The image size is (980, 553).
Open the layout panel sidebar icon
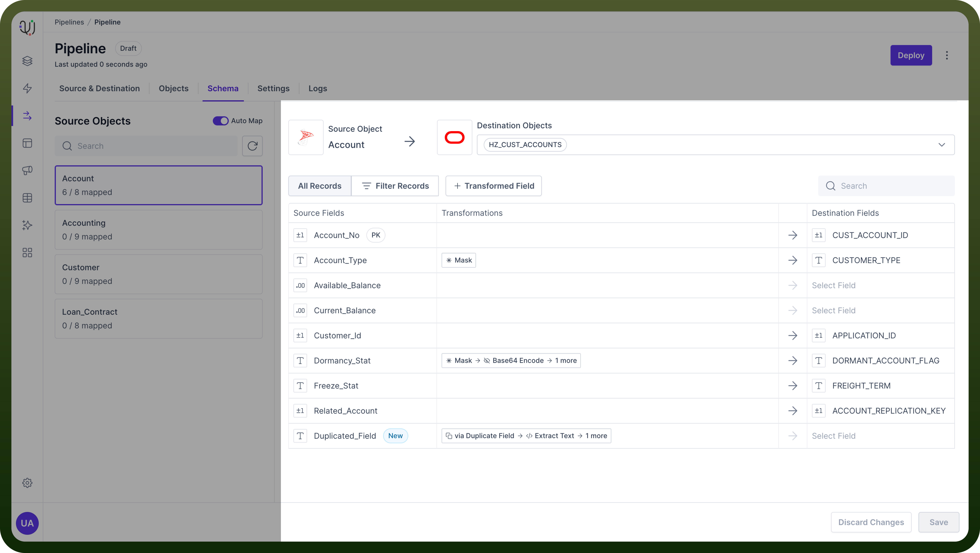27,143
